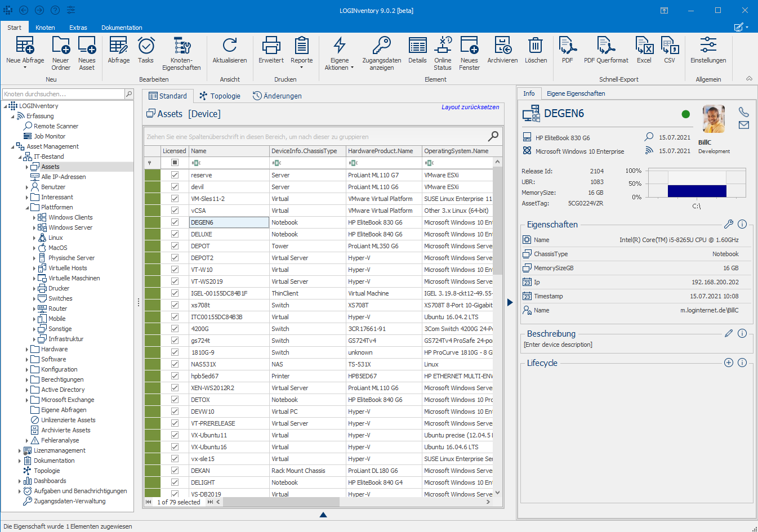Export table to Excel
Image resolution: width=758 pixels, height=532 pixels.
click(x=644, y=50)
